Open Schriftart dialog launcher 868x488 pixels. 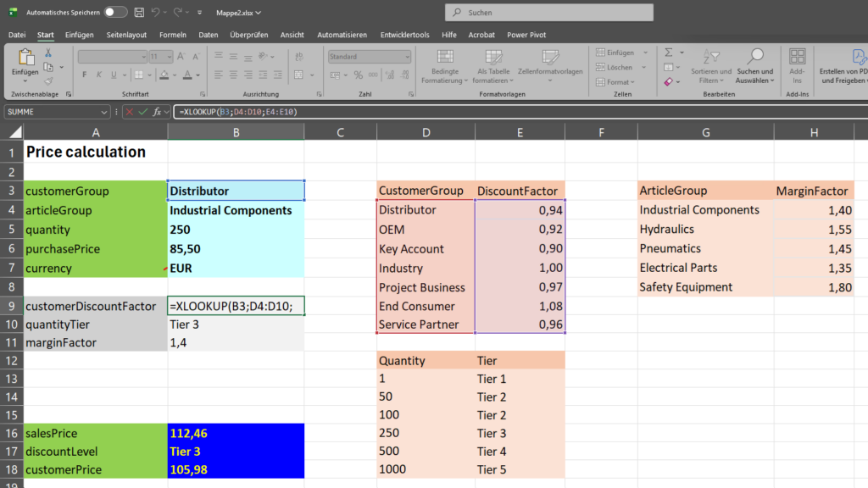(x=203, y=94)
